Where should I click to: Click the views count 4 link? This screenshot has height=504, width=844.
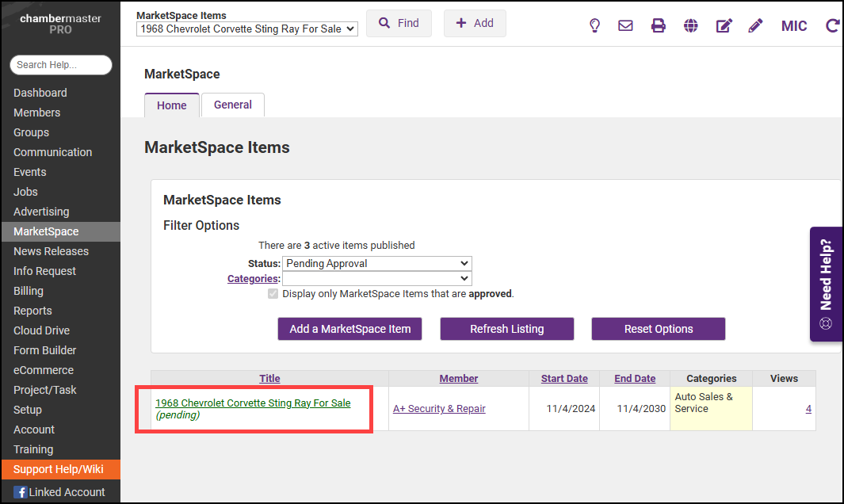tap(808, 409)
